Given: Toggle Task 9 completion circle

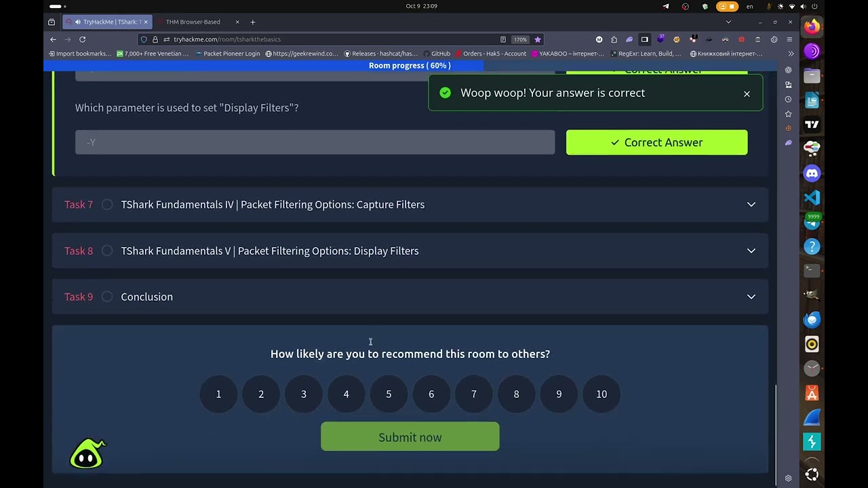Looking at the screenshot, I should pos(107,297).
